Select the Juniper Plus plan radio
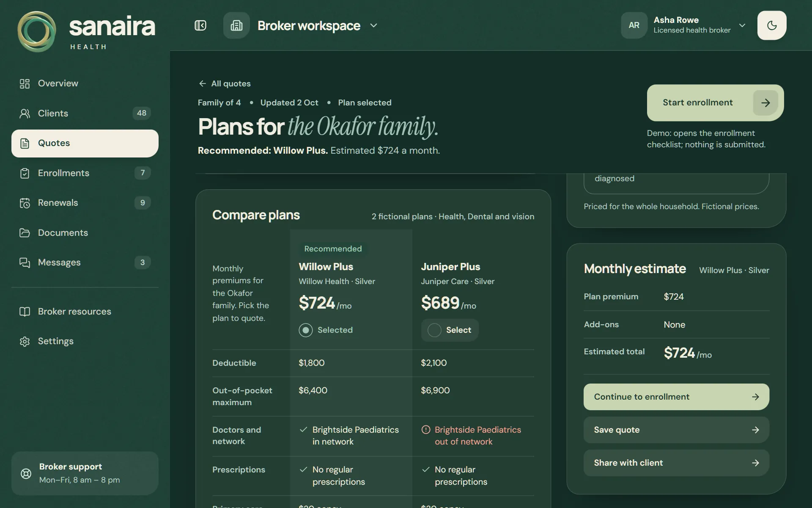This screenshot has height=508, width=812. coord(434,330)
